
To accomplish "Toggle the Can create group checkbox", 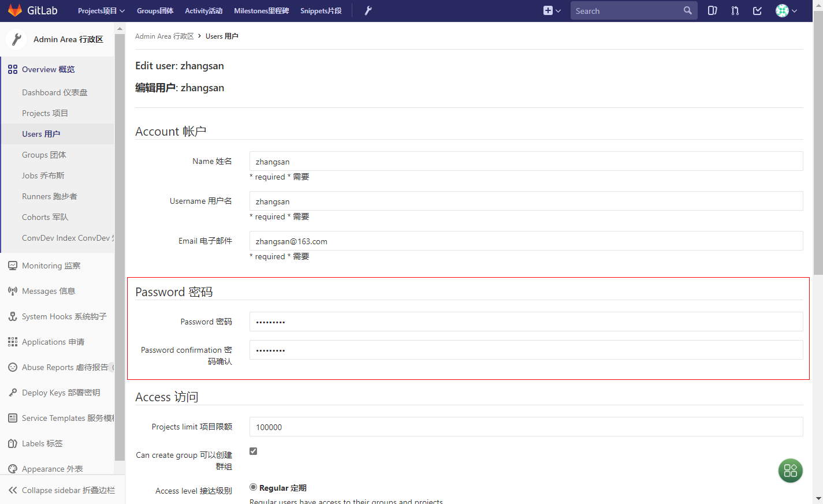I will [253, 451].
